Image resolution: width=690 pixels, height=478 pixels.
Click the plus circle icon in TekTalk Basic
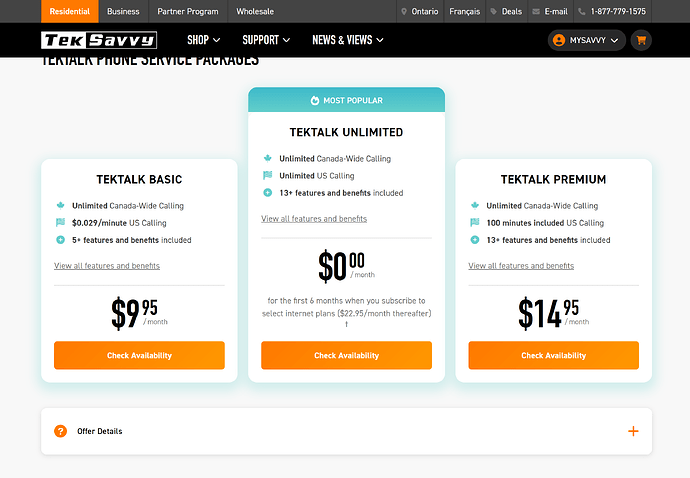[61, 240]
